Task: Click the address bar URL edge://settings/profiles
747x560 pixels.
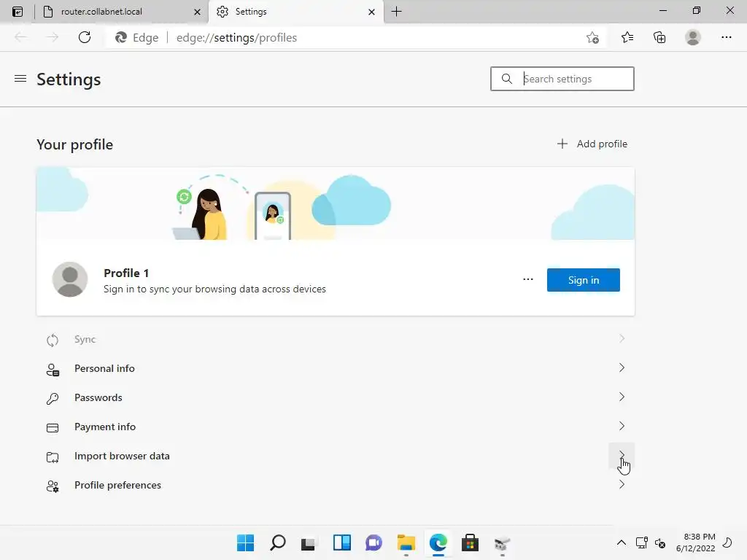Action: tap(236, 38)
